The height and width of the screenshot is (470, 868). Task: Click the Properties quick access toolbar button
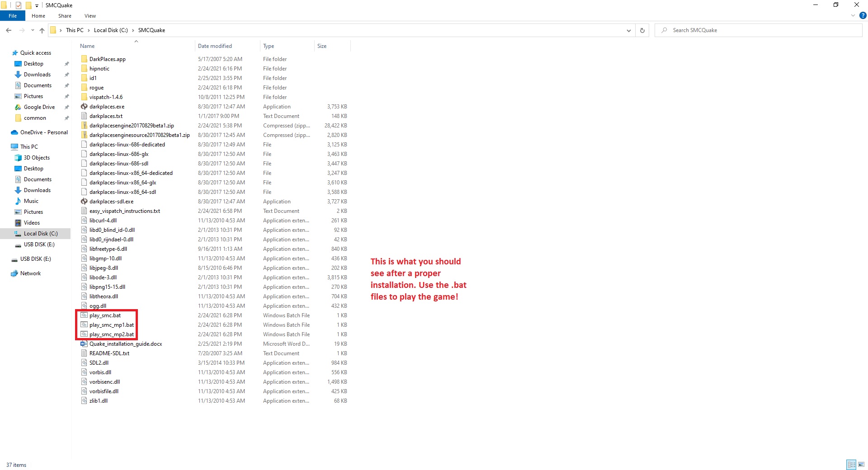19,5
